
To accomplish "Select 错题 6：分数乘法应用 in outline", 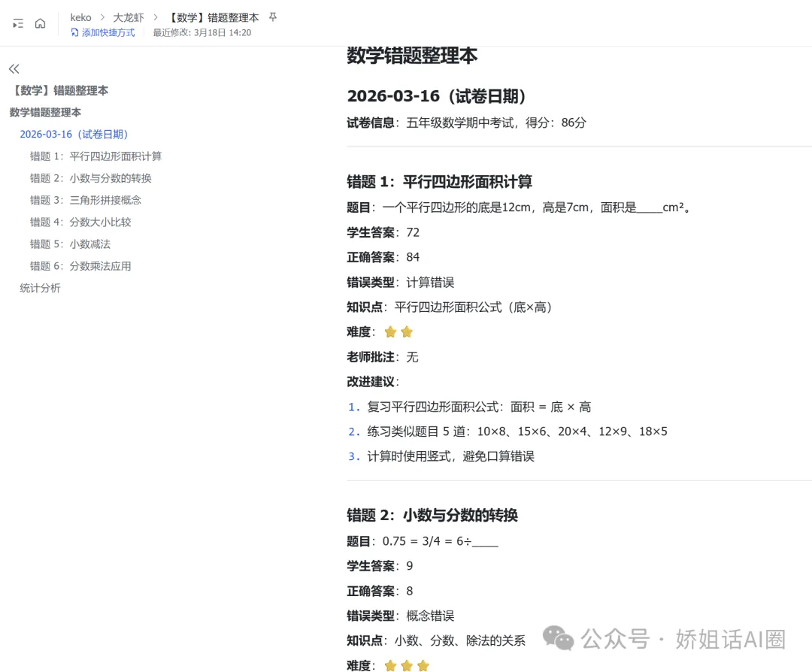I will (x=89, y=265).
